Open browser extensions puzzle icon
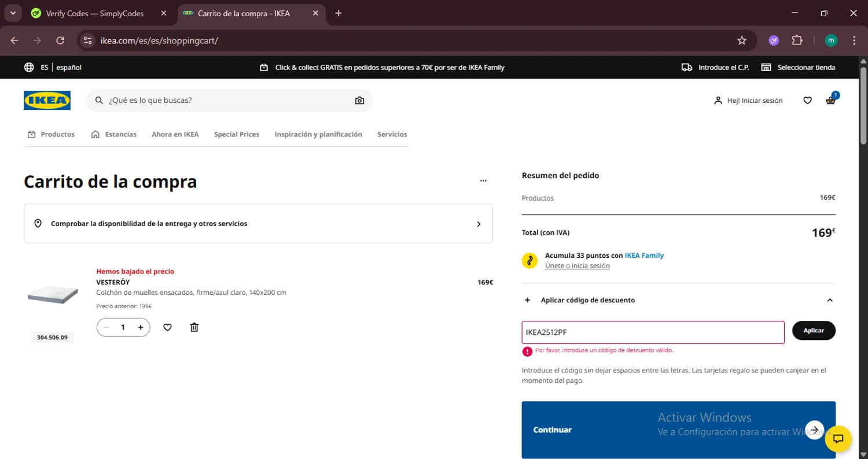Image resolution: width=868 pixels, height=459 pixels. pyautogui.click(x=797, y=40)
